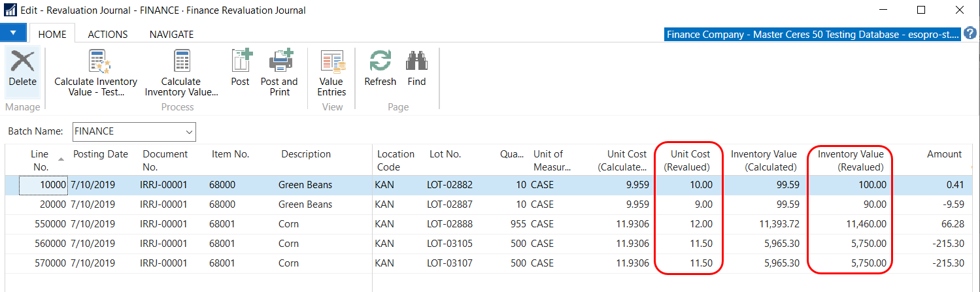This screenshot has height=292, width=980.
Task: Select the HOME ribbon tab
Action: (52, 34)
